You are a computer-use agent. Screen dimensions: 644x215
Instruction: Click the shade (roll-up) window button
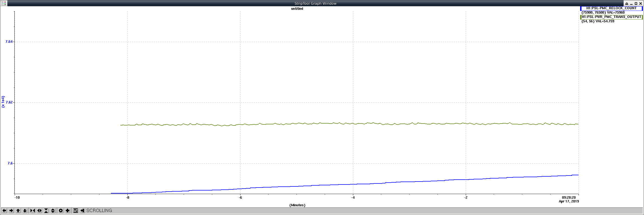click(627, 3)
